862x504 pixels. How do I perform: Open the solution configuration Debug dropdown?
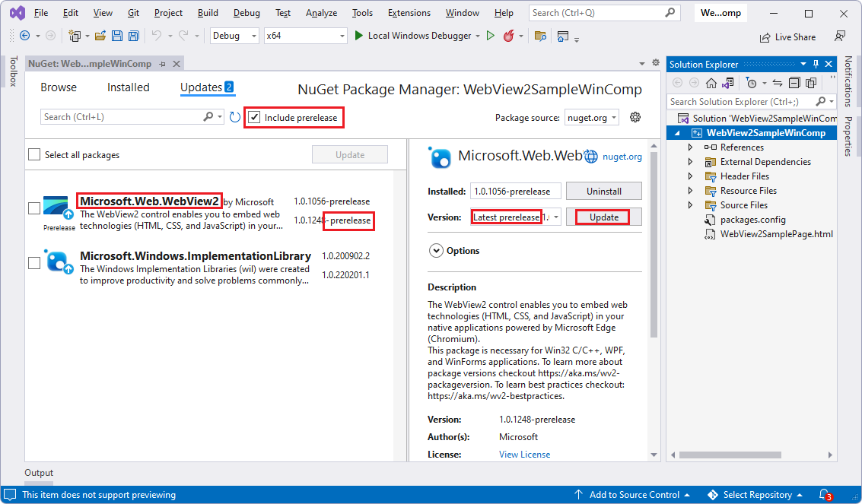click(x=234, y=35)
